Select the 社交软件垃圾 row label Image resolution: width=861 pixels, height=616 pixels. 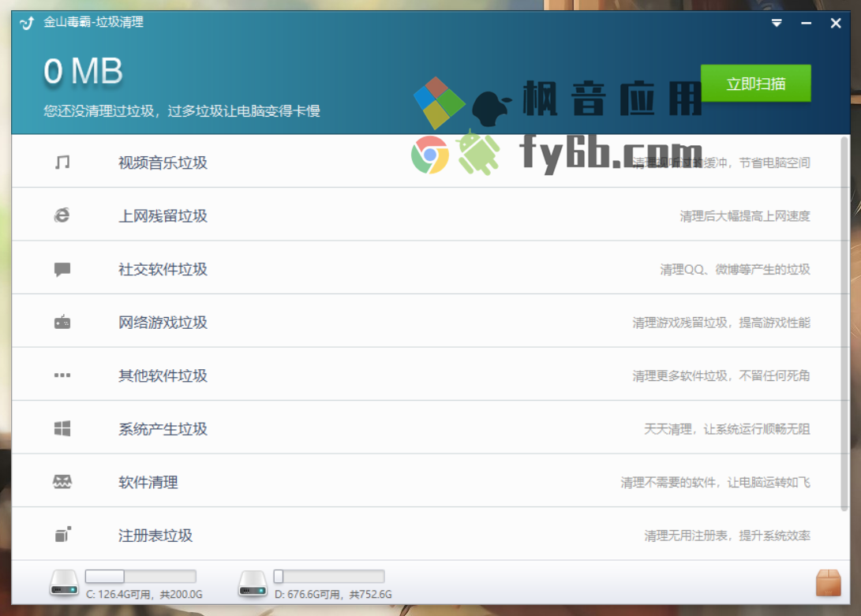coord(163,269)
